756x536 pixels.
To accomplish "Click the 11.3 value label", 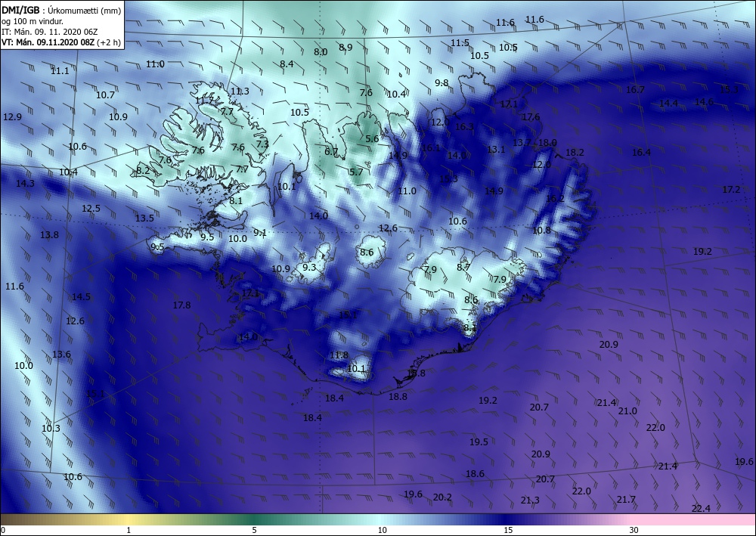I will pos(240,91).
